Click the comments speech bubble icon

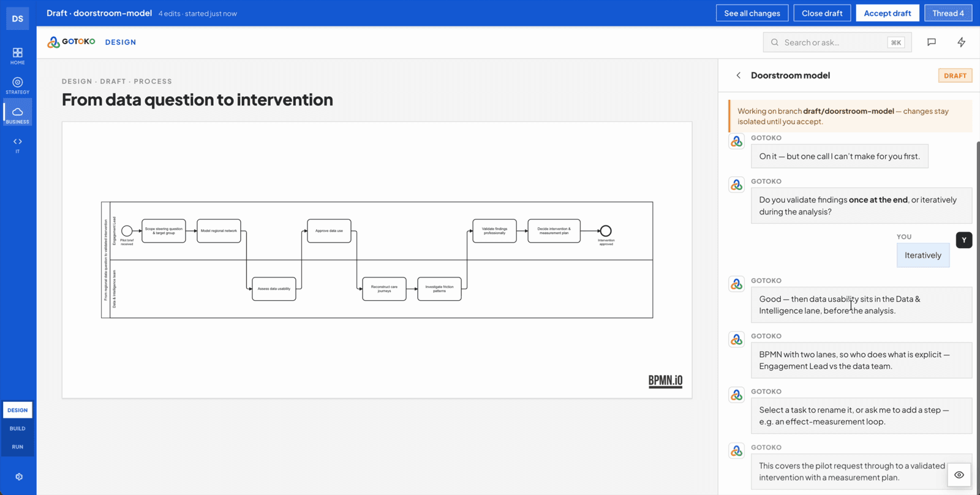pos(932,42)
